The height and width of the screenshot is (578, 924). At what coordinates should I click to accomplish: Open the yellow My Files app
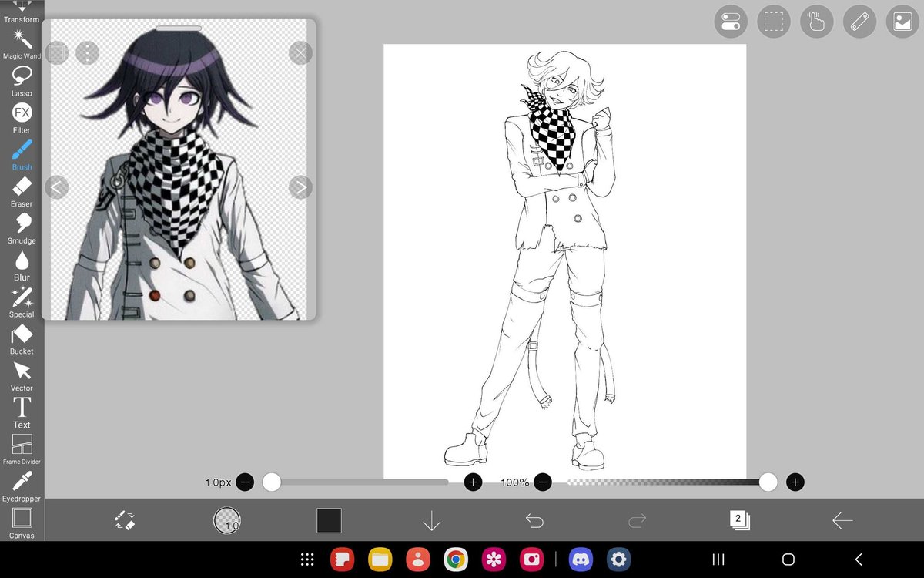[380, 560]
